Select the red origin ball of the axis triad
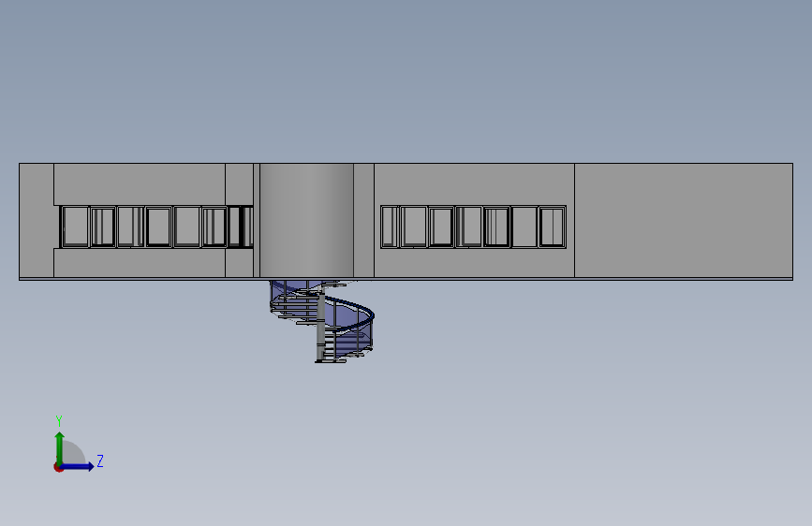The image size is (812, 526). coord(58,467)
